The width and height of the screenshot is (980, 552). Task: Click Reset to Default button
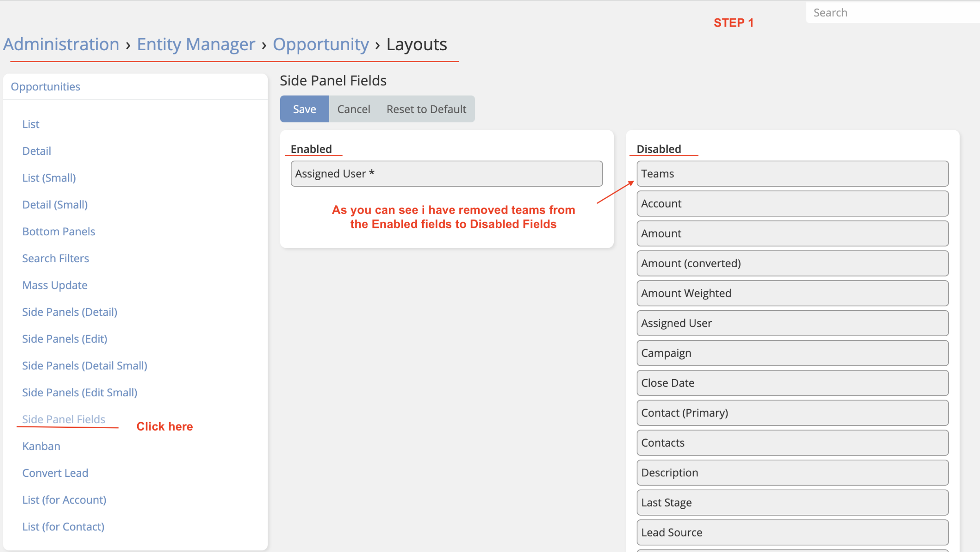[x=426, y=109]
